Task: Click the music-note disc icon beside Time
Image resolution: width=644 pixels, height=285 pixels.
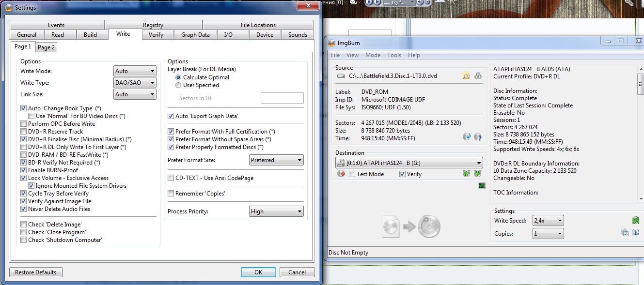Action: [467, 137]
